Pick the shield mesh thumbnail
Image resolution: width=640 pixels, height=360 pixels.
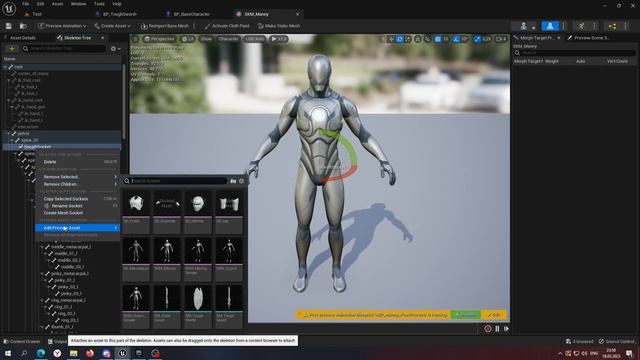198,298
